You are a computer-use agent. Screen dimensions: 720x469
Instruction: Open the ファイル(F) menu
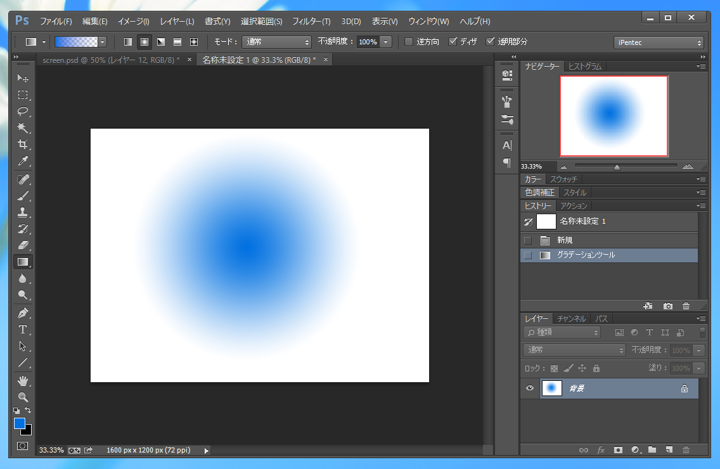[x=56, y=21]
